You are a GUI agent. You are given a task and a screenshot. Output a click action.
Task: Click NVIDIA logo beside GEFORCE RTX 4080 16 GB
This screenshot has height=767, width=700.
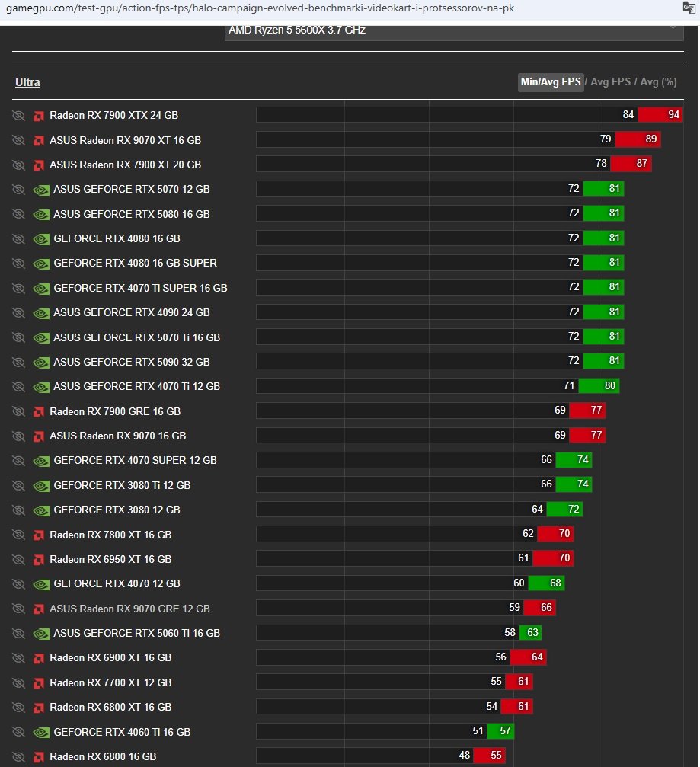click(x=41, y=239)
